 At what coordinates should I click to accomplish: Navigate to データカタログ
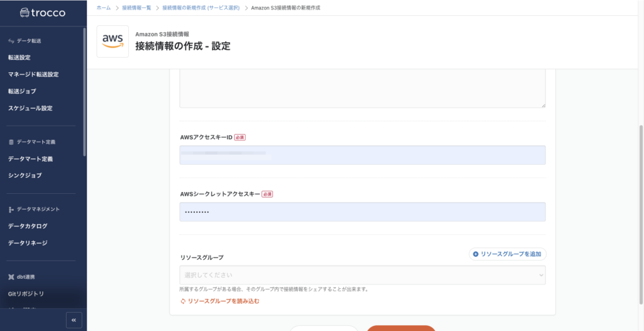28,226
